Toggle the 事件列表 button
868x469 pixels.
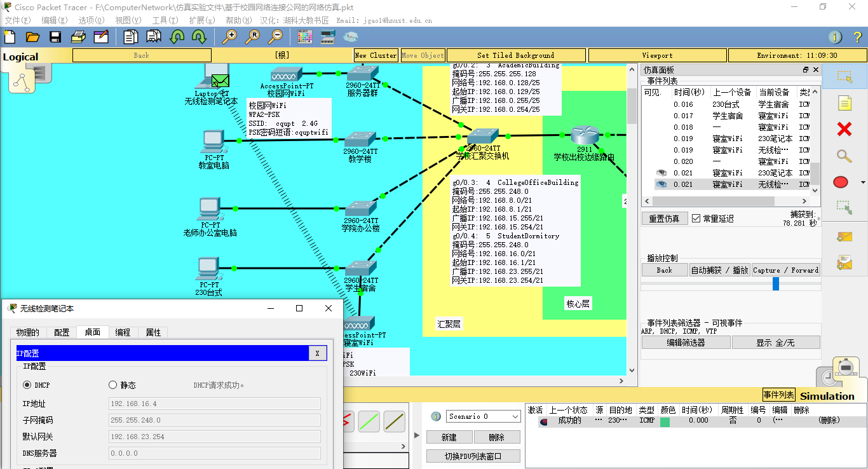pyautogui.click(x=778, y=395)
